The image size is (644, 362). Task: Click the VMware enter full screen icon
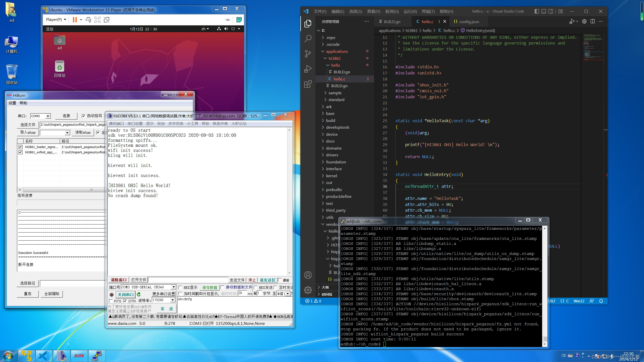(97, 20)
